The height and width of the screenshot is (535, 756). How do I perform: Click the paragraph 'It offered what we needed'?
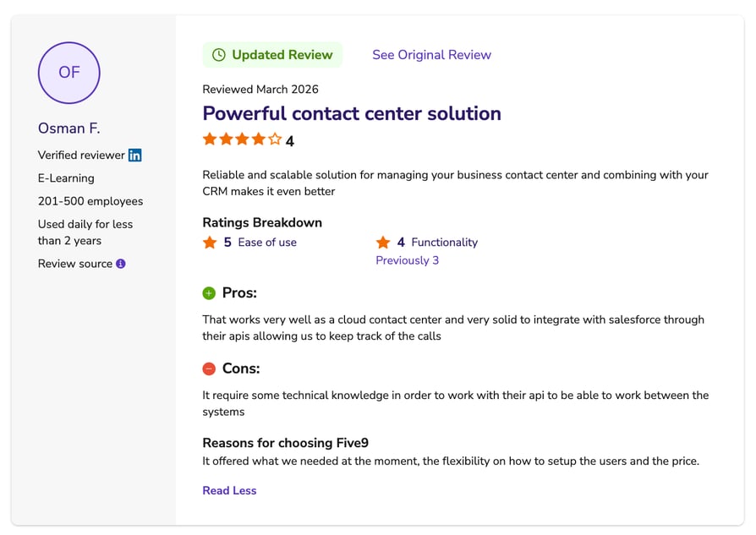pyautogui.click(x=451, y=461)
